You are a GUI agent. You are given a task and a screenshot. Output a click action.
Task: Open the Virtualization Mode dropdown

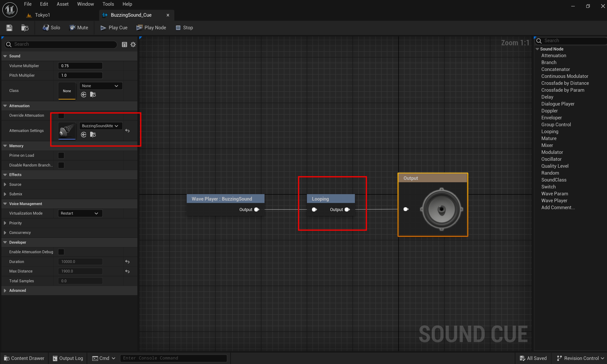(x=80, y=213)
